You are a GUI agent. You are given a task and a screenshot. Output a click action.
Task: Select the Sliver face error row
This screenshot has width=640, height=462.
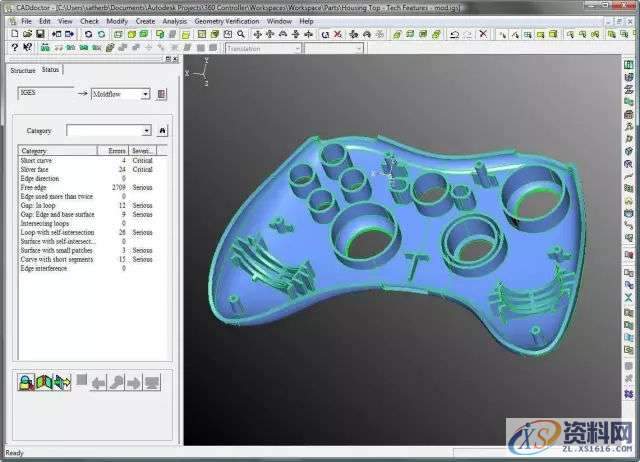coord(37,168)
